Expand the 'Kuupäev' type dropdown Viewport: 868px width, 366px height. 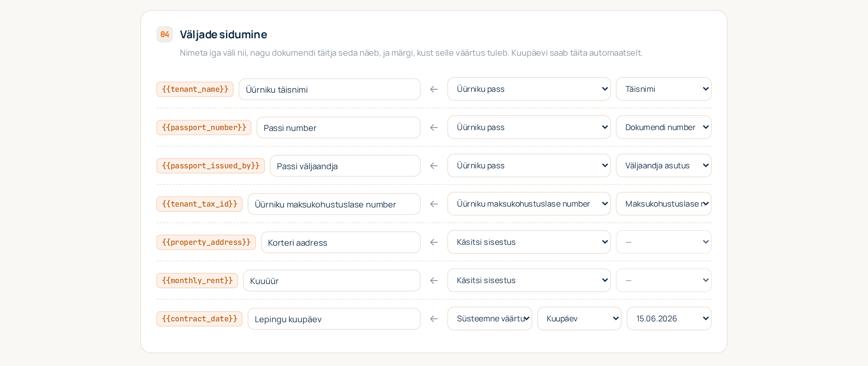coord(580,318)
